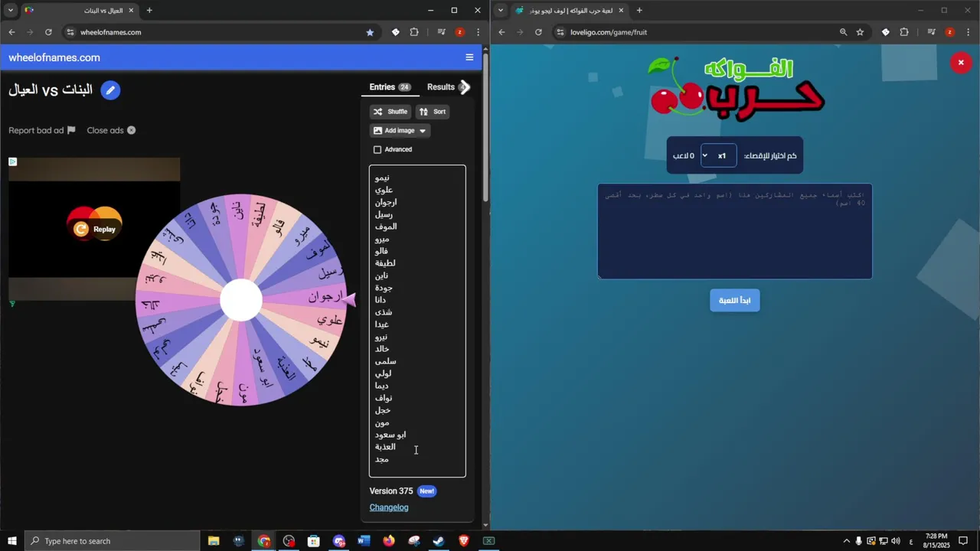Click the entry ارجوان in entries list
The height and width of the screenshot is (551, 980).
pyautogui.click(x=386, y=202)
